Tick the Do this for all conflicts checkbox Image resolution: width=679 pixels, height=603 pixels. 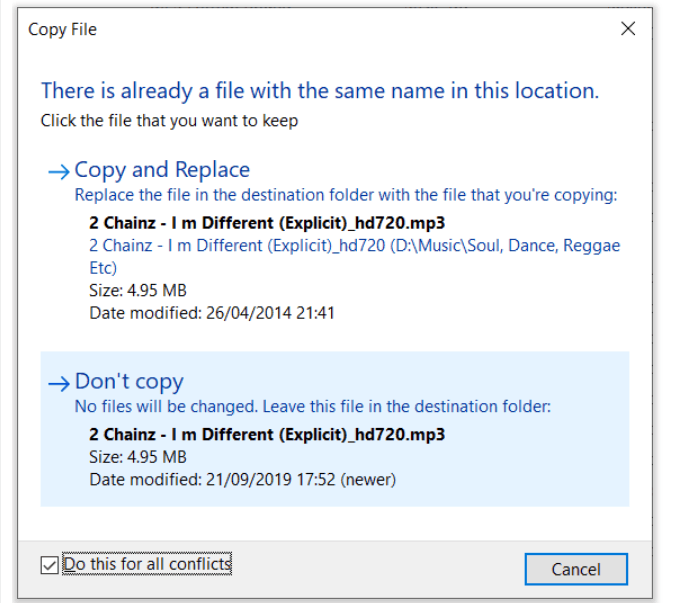49,565
